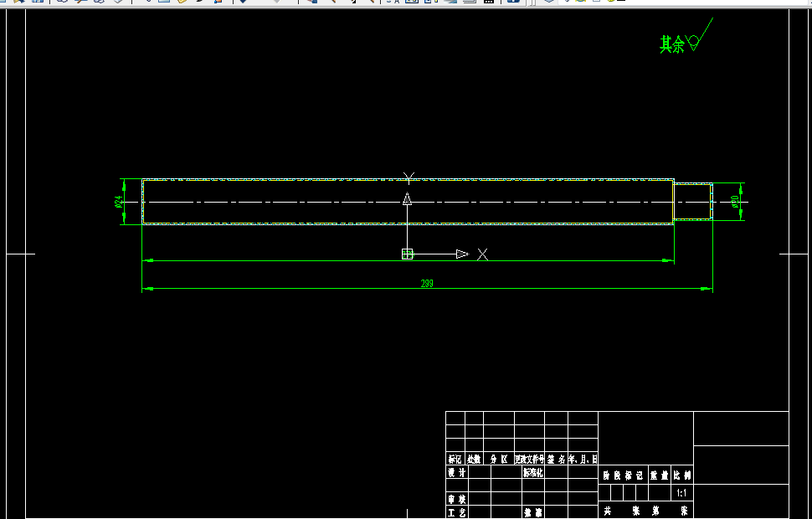The height and width of the screenshot is (519, 812).
Task: Select the green 其余 annotation text
Action: 671,44
